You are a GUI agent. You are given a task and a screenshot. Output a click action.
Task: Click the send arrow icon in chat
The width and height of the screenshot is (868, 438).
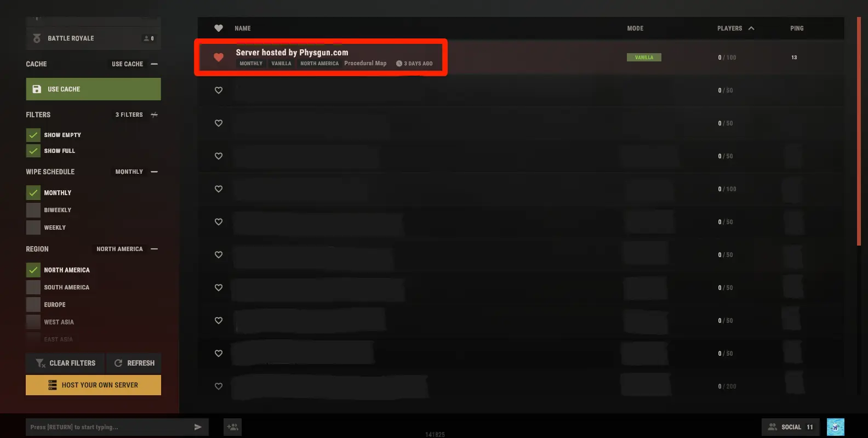198,427
